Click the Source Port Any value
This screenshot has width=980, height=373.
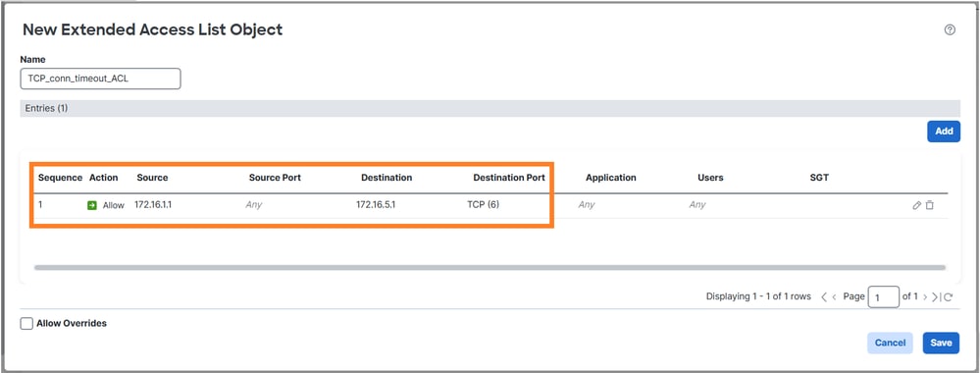coord(254,204)
